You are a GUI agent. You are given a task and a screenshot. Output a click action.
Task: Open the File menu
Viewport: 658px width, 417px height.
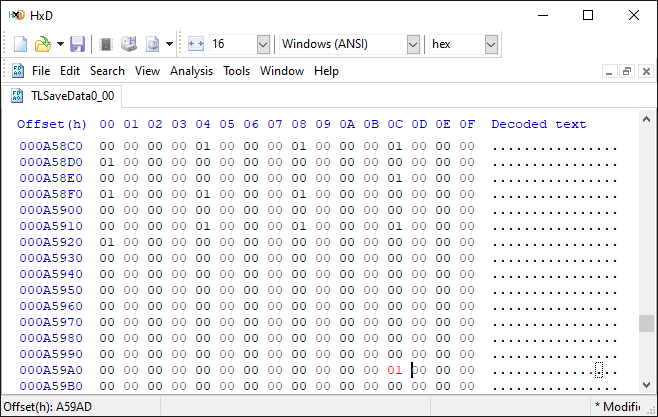pyautogui.click(x=41, y=71)
